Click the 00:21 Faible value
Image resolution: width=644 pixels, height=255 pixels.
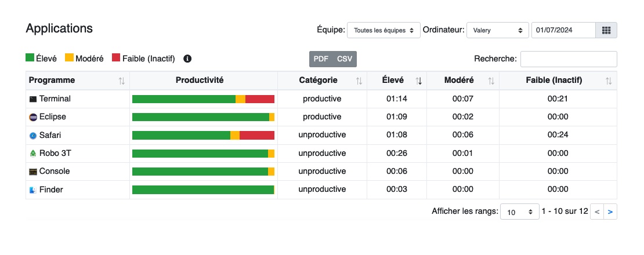558,99
